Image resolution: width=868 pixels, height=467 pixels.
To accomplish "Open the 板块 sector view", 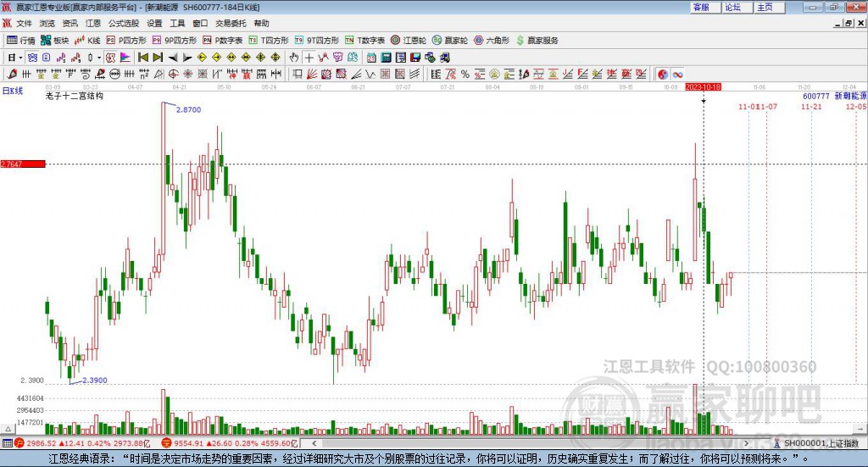I will point(55,40).
